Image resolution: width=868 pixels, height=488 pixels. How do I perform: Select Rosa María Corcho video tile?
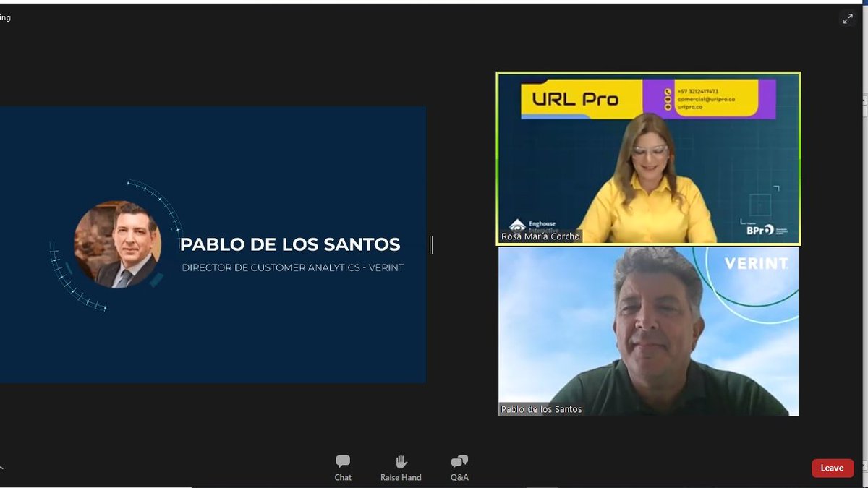tap(649, 158)
